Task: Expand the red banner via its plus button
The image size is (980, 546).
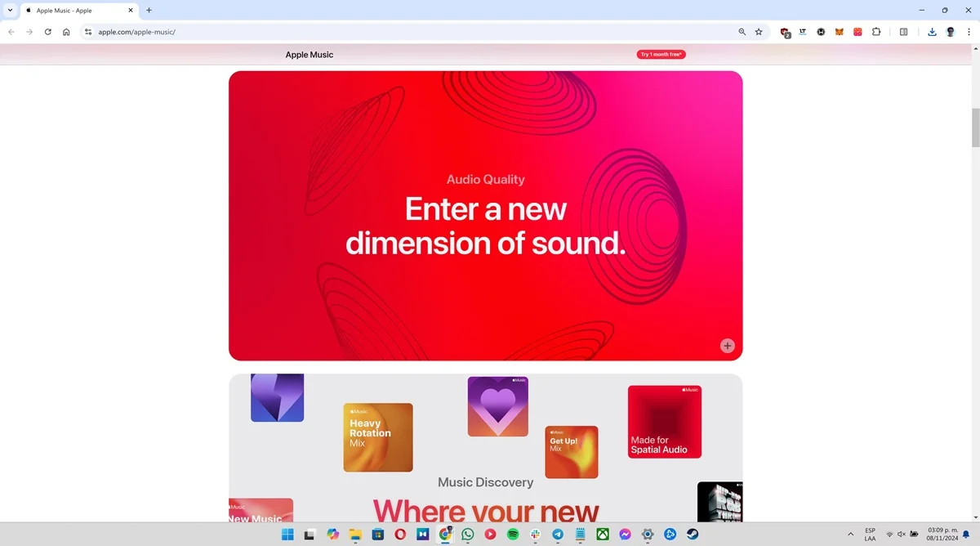Action: click(727, 345)
